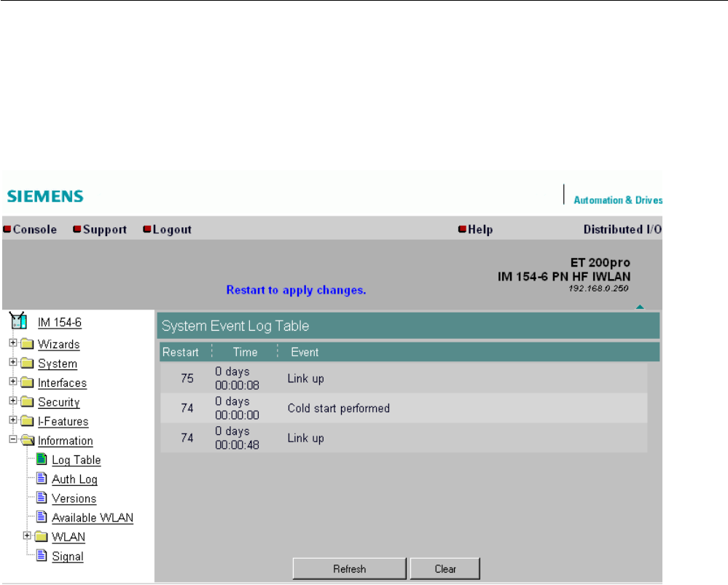Click the Versions page icon

coord(42,498)
